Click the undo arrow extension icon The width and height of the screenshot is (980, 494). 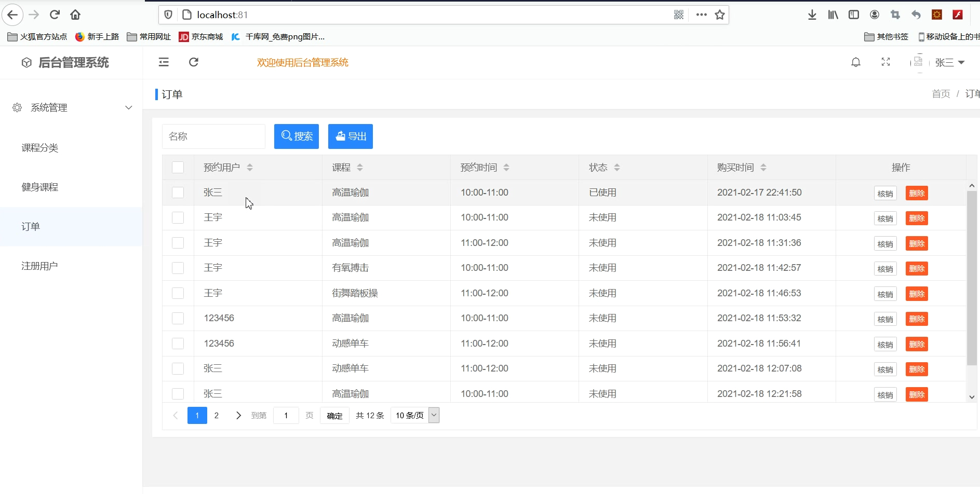pyautogui.click(x=916, y=15)
